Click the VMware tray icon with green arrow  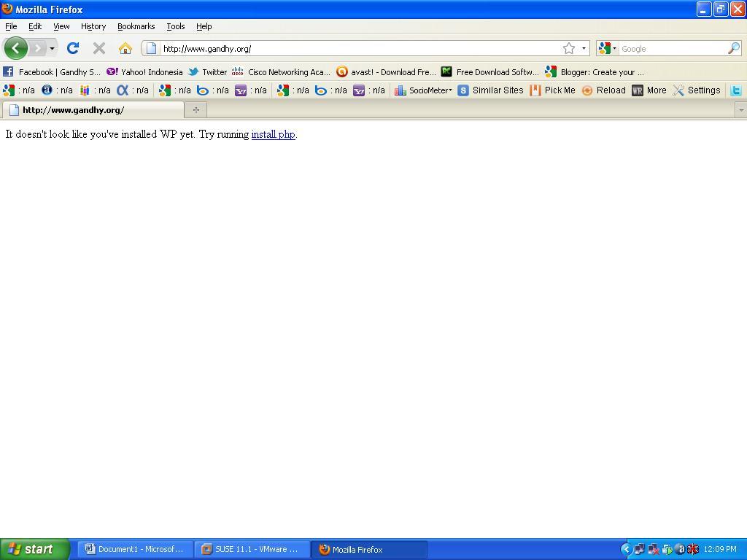click(667, 549)
